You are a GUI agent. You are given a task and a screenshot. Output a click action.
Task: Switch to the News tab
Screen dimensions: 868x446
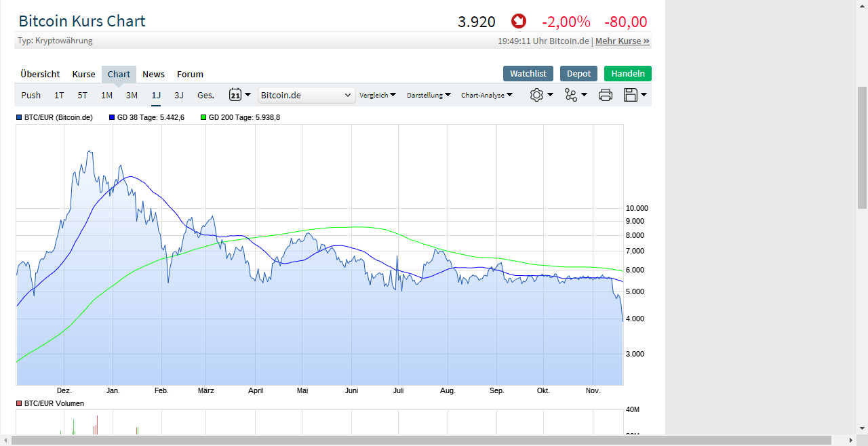[153, 74]
